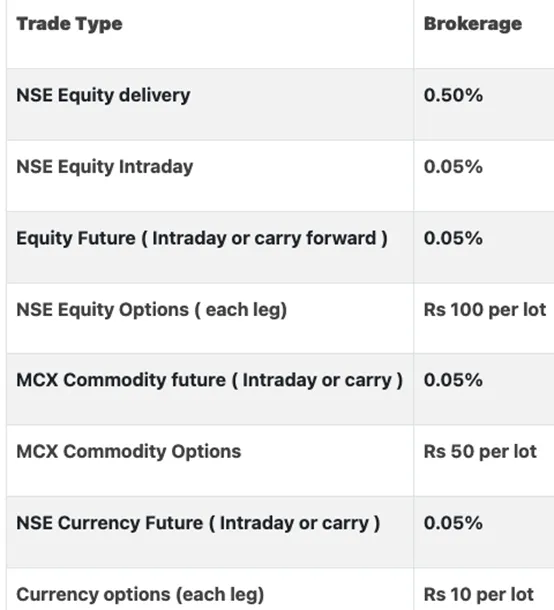This screenshot has width=554, height=610.
Task: Click the word MCX in Commodity Options row
Action: tap(37, 452)
